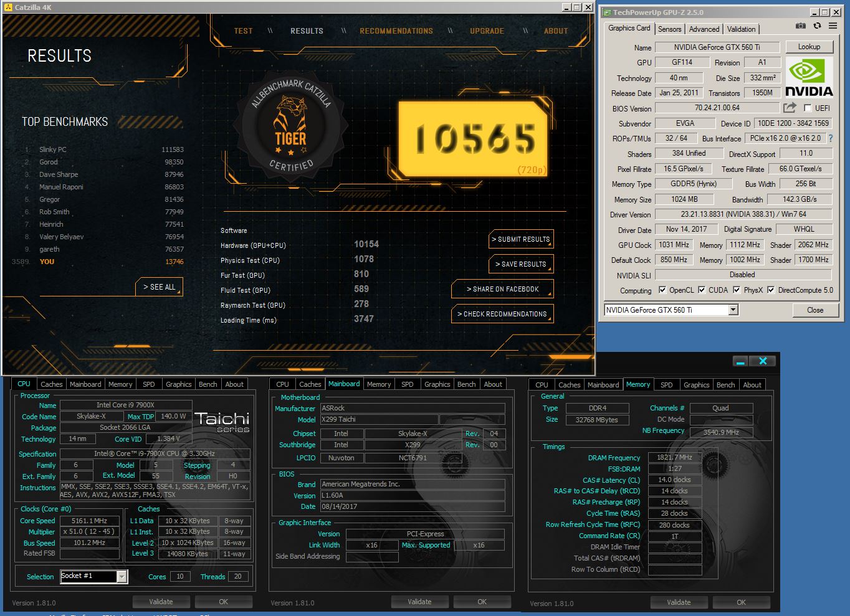Click the Catzilla 4K title bar icon
The width and height of the screenshot is (850, 616).
tap(7, 7)
